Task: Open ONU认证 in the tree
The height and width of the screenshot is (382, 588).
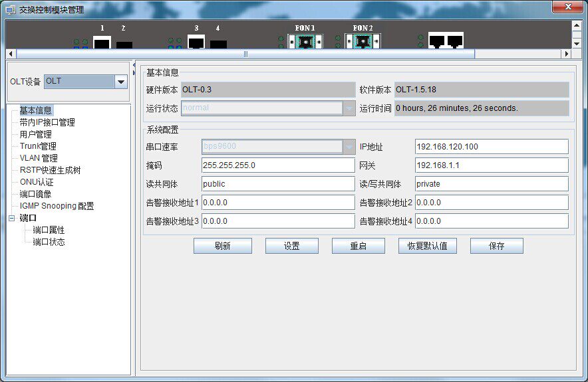Action: (37, 182)
